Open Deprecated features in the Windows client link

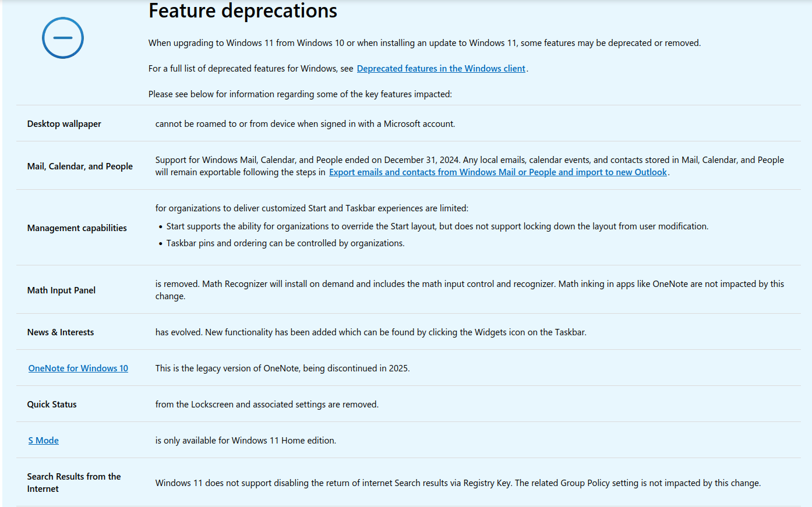click(441, 69)
